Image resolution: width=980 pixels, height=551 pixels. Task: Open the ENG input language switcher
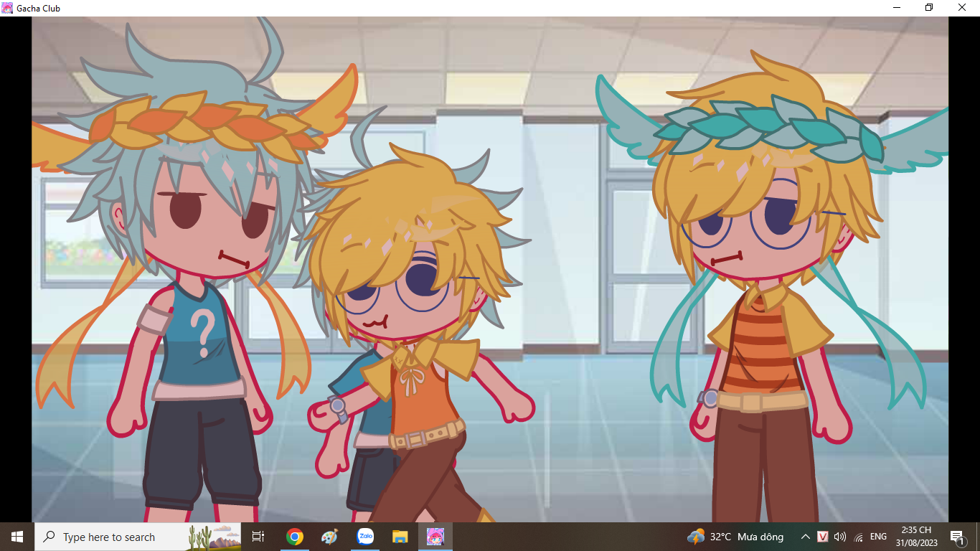point(878,537)
